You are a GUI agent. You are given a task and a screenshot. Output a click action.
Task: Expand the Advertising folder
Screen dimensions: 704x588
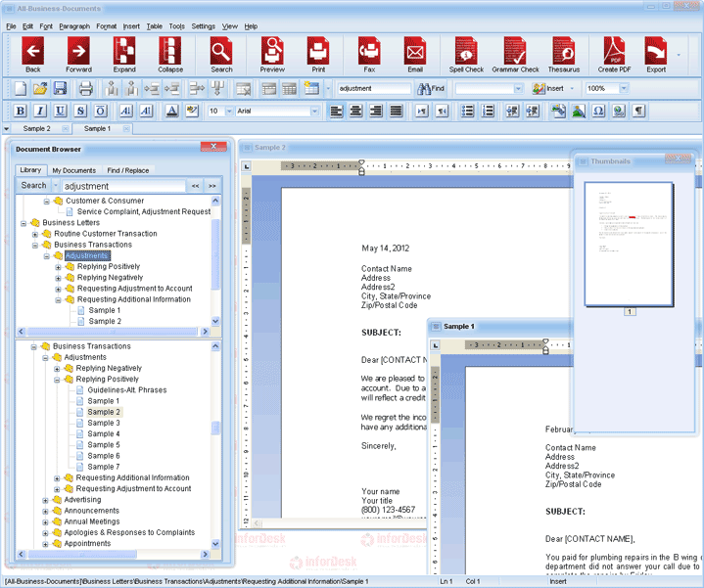[x=45, y=500]
